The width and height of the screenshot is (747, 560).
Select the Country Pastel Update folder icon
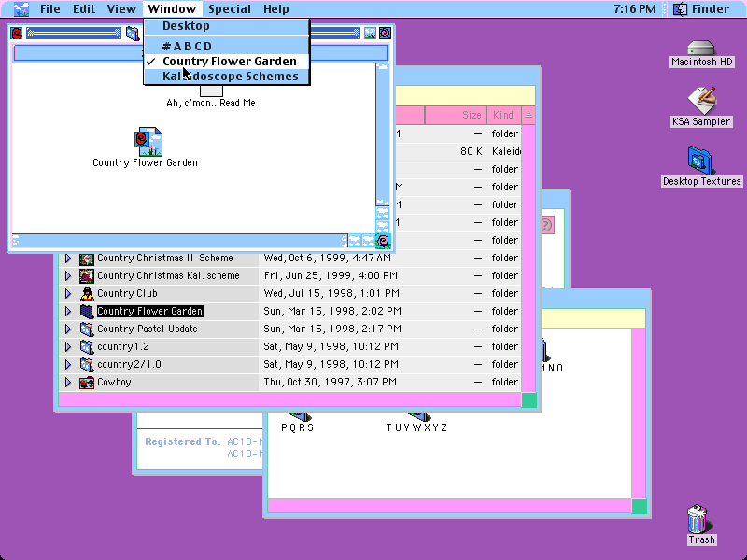(87, 329)
